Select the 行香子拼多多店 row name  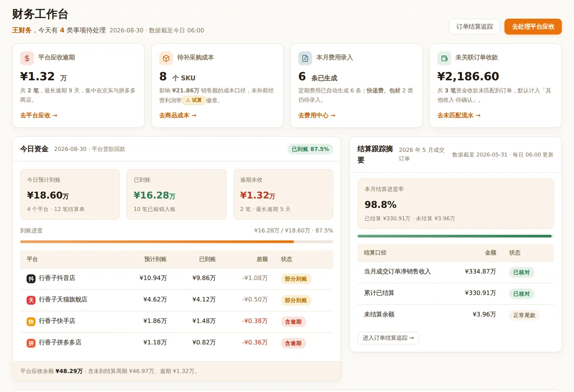60,342
